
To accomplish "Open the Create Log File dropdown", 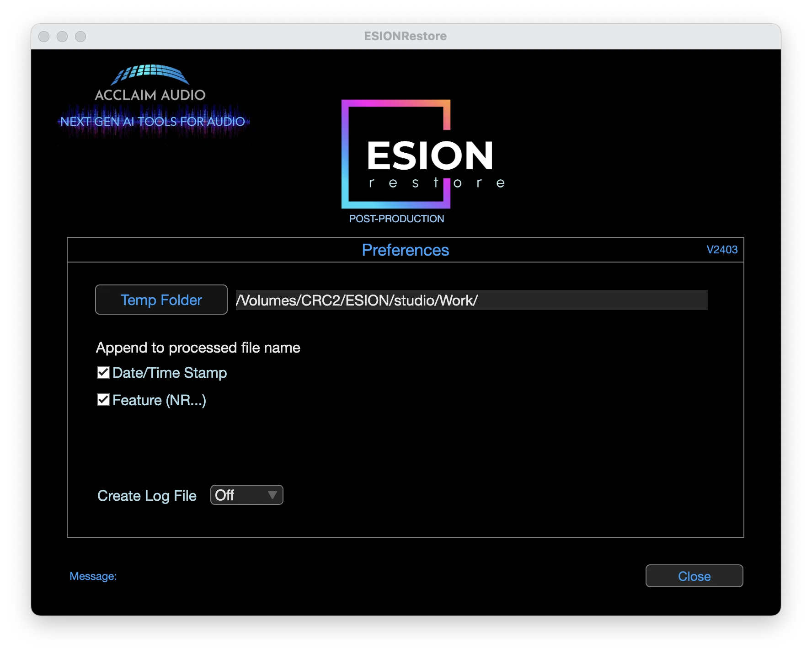I will 246,495.
